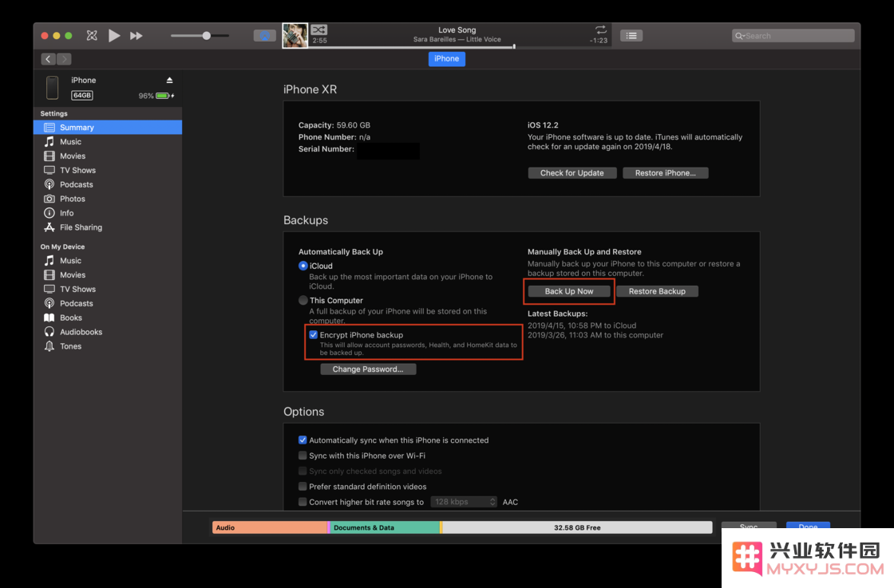Enable Convert higher bit rate songs
Screen dimensions: 894x588
303,501
